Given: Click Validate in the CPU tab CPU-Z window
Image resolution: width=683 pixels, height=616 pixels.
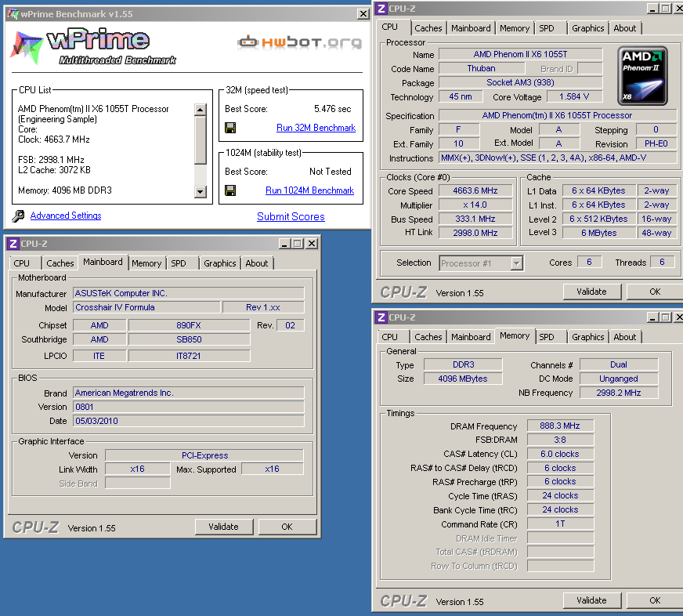Looking at the screenshot, I should pos(591,292).
